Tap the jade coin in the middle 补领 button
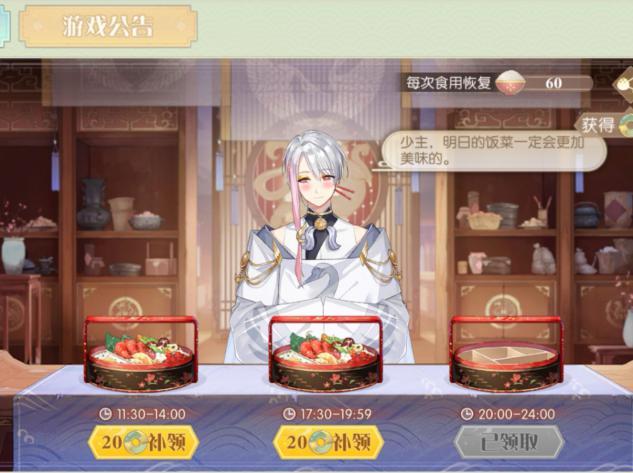 point(320,442)
